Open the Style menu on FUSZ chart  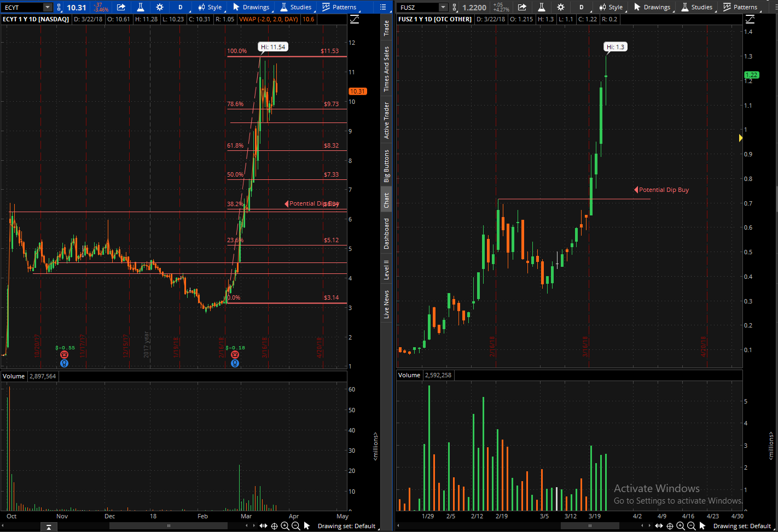click(x=611, y=7)
